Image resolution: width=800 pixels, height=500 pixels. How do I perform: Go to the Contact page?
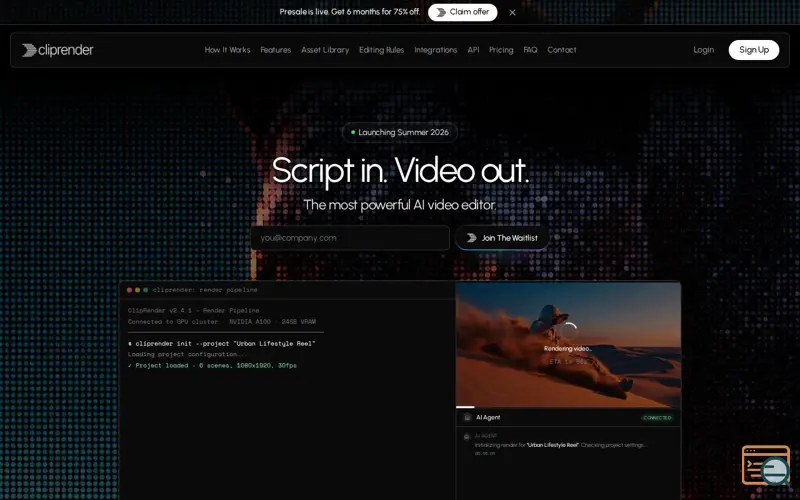562,50
